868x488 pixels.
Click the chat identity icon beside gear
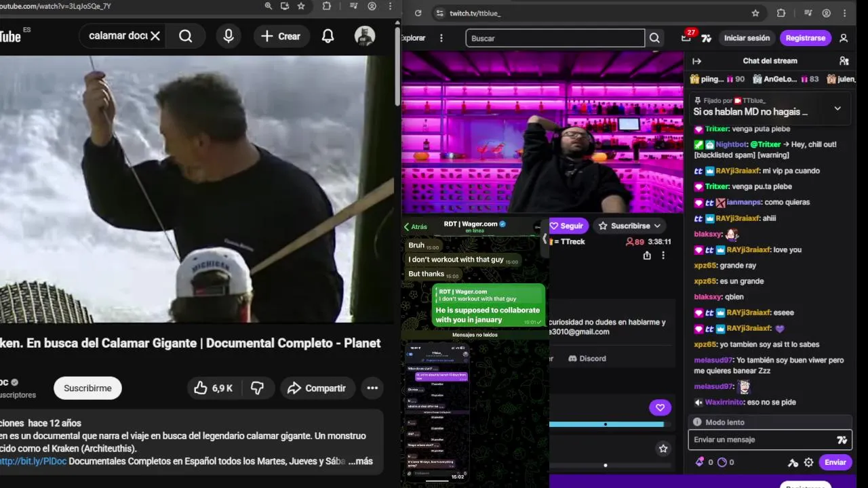click(793, 462)
